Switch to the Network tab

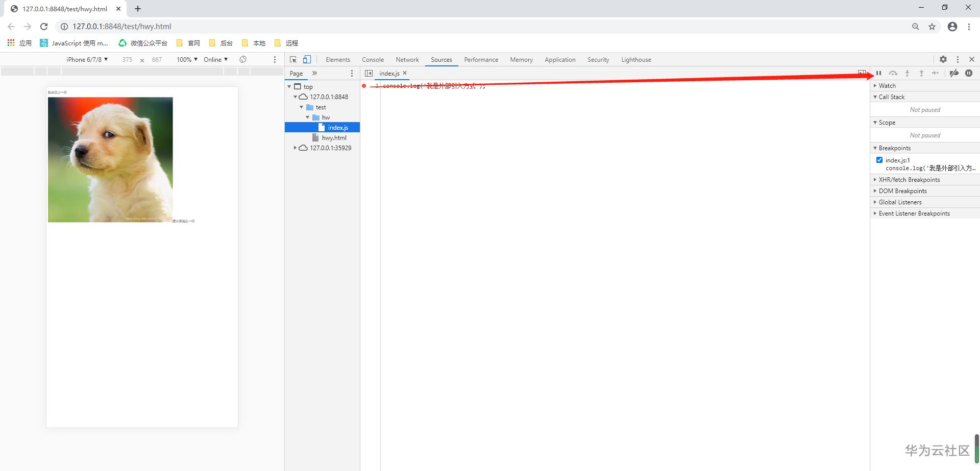[x=407, y=59]
